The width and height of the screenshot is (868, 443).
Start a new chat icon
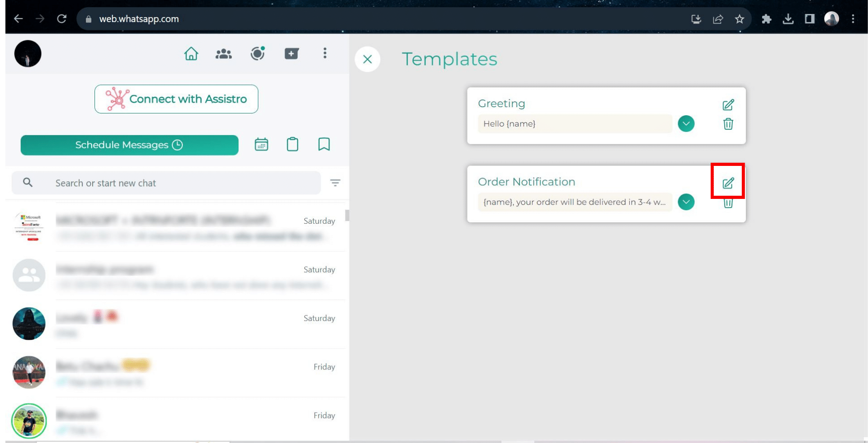point(292,54)
